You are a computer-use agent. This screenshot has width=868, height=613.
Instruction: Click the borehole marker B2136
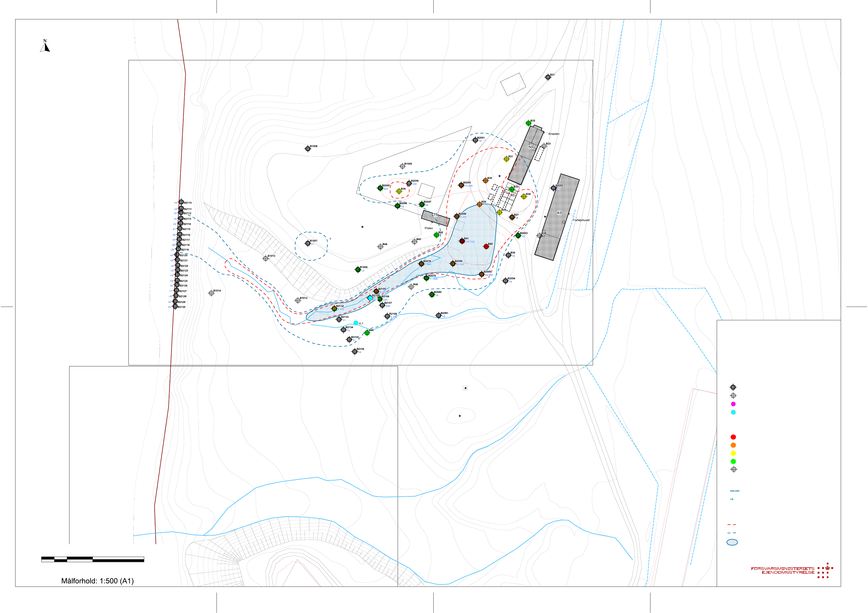355,351
